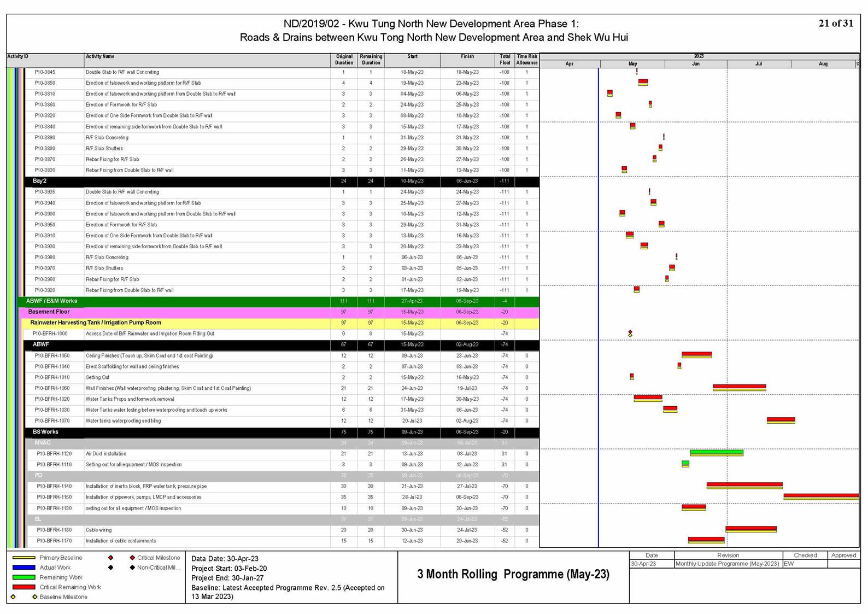
Task: Click the Aug month header in timeline
Action: pyautogui.click(x=823, y=64)
